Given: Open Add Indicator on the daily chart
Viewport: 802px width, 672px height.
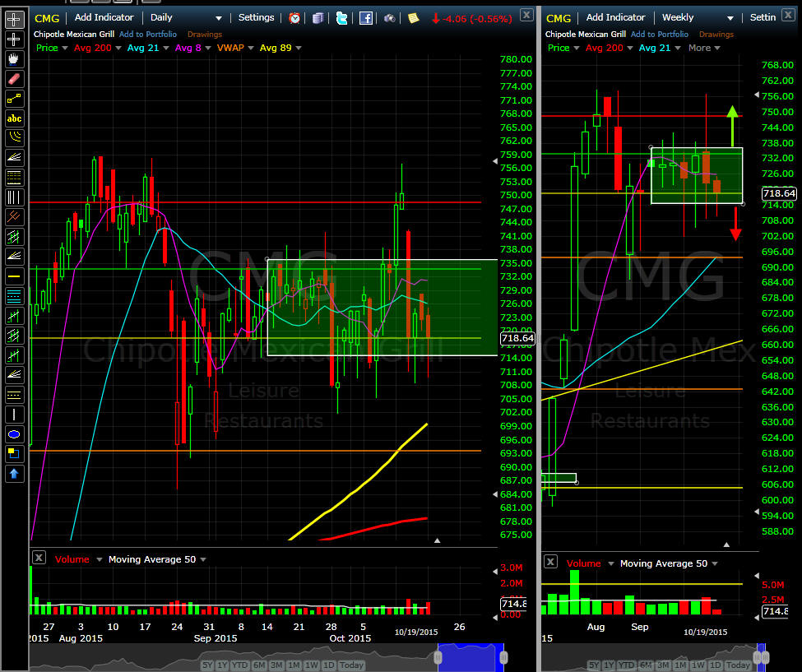Looking at the screenshot, I should (x=106, y=17).
